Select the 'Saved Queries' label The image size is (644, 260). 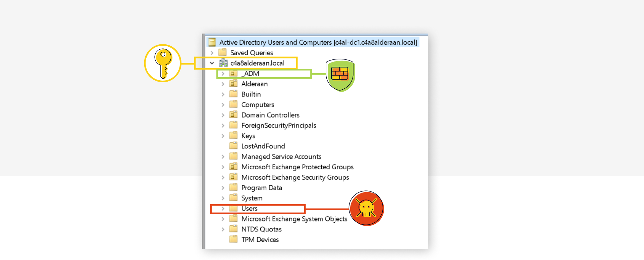pos(252,53)
